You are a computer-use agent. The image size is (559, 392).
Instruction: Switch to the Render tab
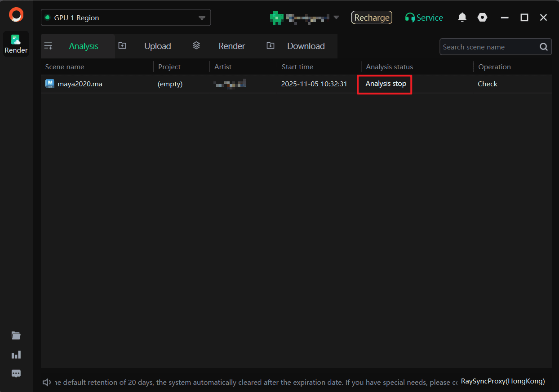231,46
